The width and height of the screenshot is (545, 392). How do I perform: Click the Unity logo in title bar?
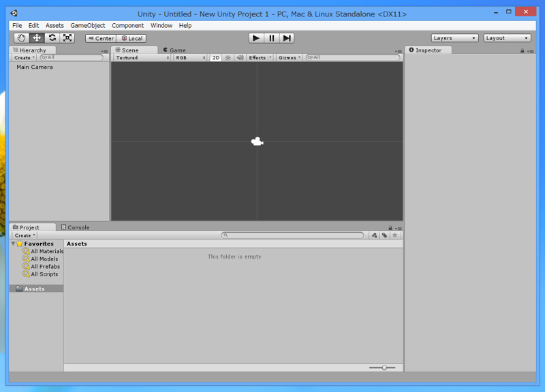tap(14, 13)
